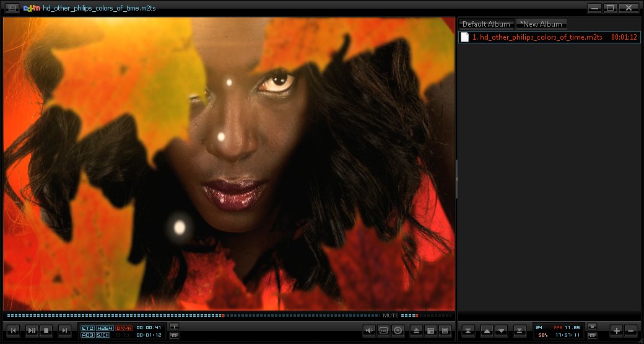The image size is (644, 344).
Task: Stop video playback
Action: point(46,331)
